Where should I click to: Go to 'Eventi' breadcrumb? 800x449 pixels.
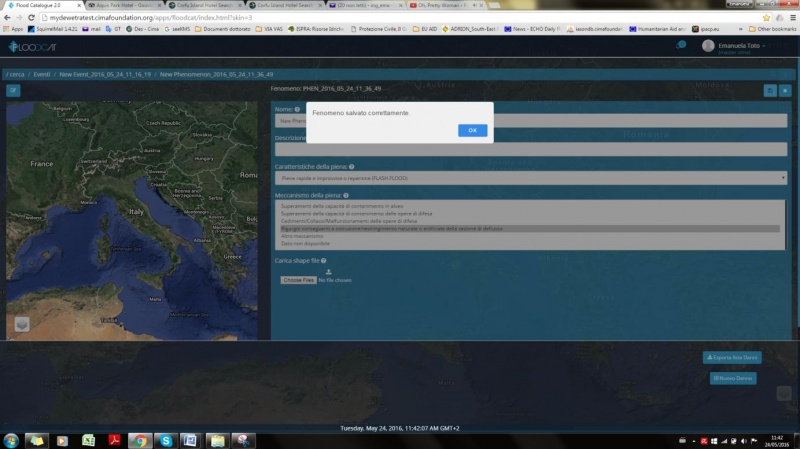[42, 74]
